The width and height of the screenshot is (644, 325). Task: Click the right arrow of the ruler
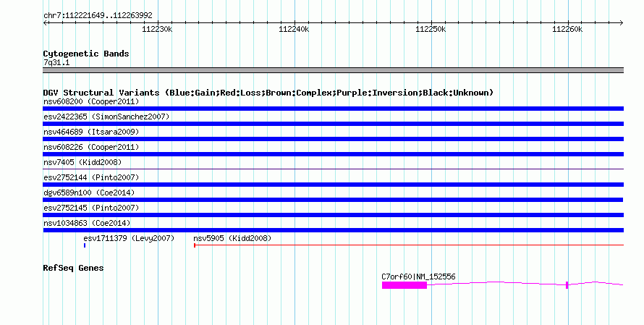(621, 23)
